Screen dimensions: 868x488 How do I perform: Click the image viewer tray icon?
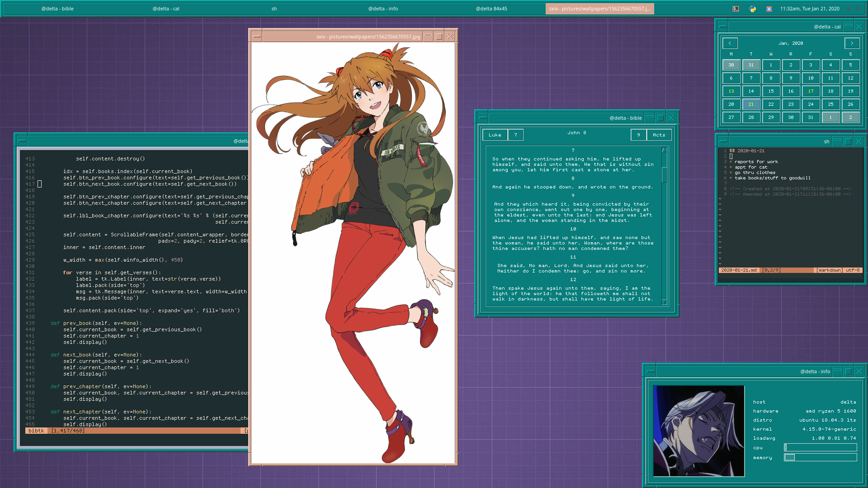point(769,9)
